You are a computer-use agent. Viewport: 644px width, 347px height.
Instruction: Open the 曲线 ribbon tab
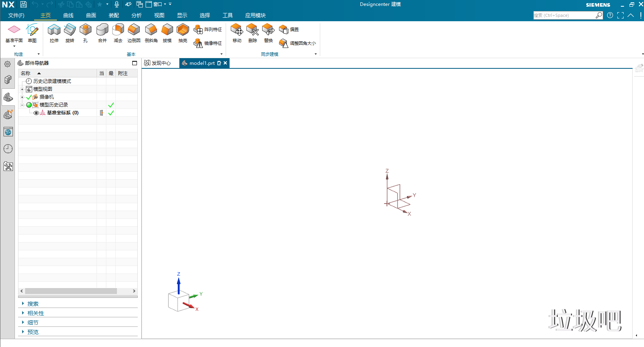[x=68, y=15]
